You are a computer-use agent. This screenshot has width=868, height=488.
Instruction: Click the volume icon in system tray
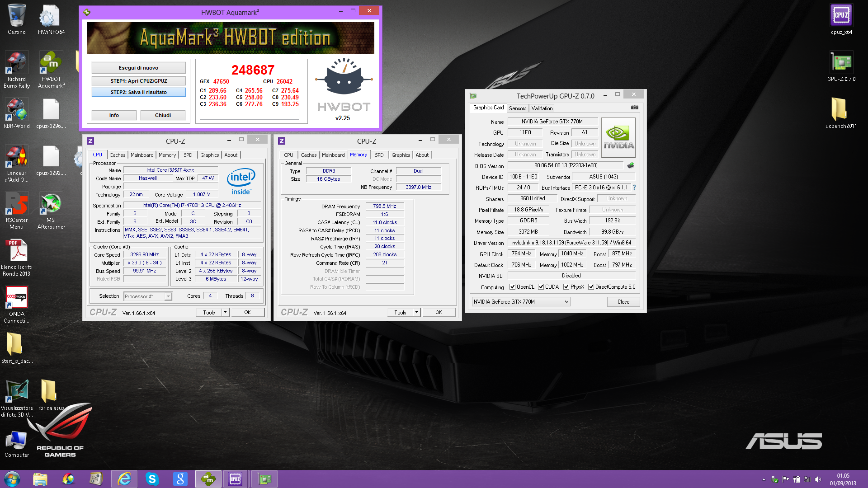coord(818,479)
